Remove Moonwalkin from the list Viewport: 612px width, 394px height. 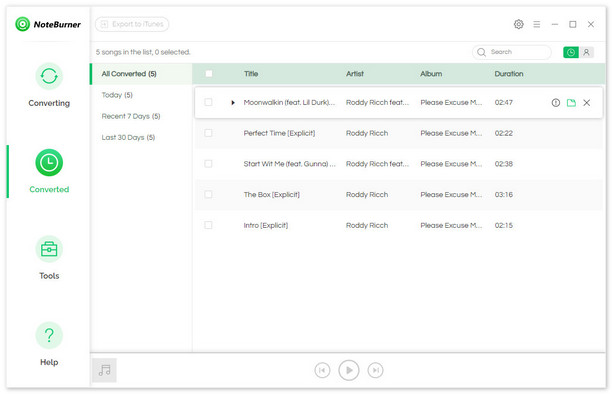(x=586, y=103)
